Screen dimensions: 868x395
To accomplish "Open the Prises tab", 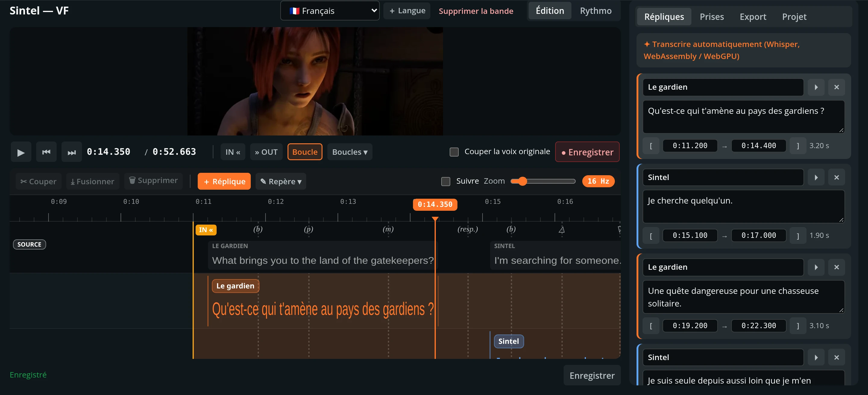I will click(712, 17).
